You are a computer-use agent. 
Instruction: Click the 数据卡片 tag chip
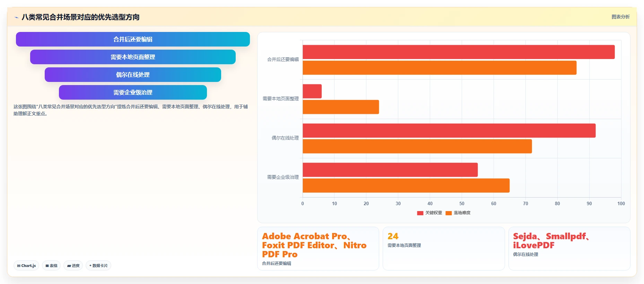click(x=98, y=266)
